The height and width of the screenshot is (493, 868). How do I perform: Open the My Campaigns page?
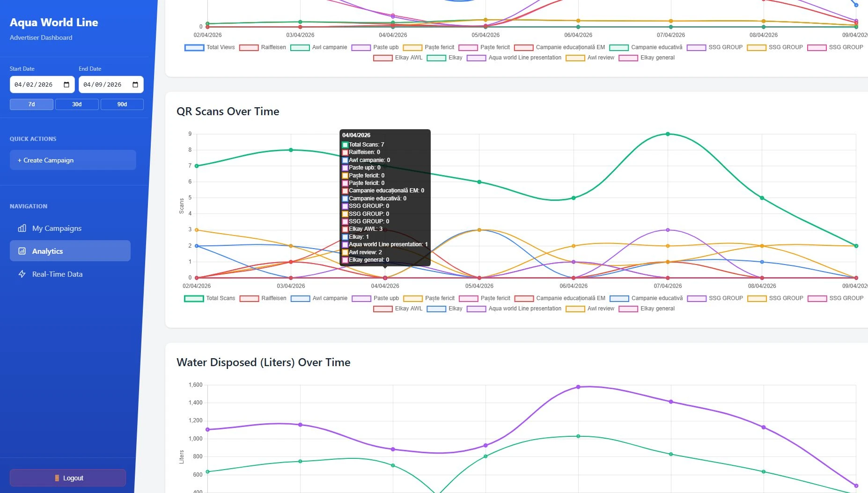pyautogui.click(x=57, y=228)
